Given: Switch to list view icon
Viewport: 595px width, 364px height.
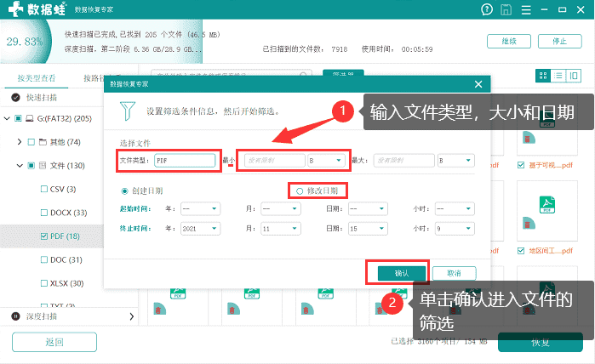Looking at the screenshot, I should (x=558, y=76).
